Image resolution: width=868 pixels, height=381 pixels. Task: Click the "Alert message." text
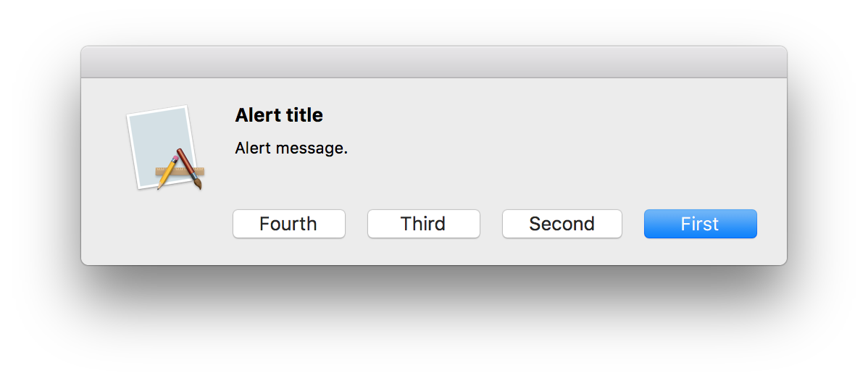(291, 148)
